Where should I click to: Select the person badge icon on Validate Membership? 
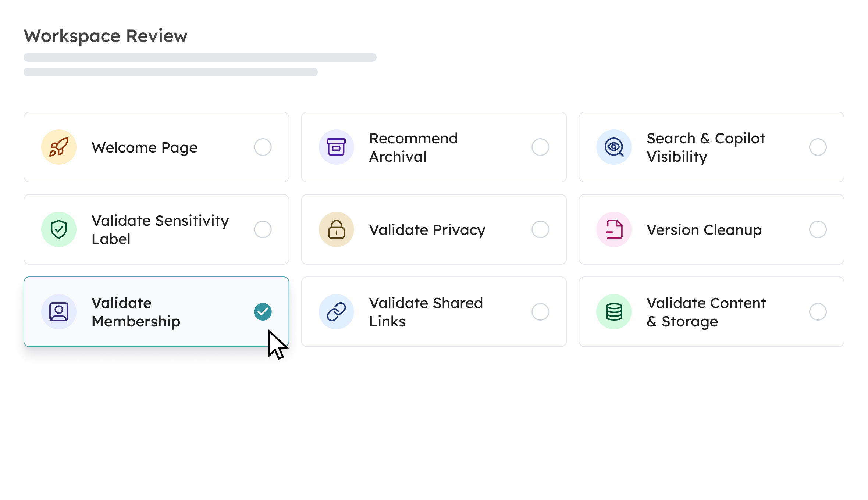click(x=59, y=311)
